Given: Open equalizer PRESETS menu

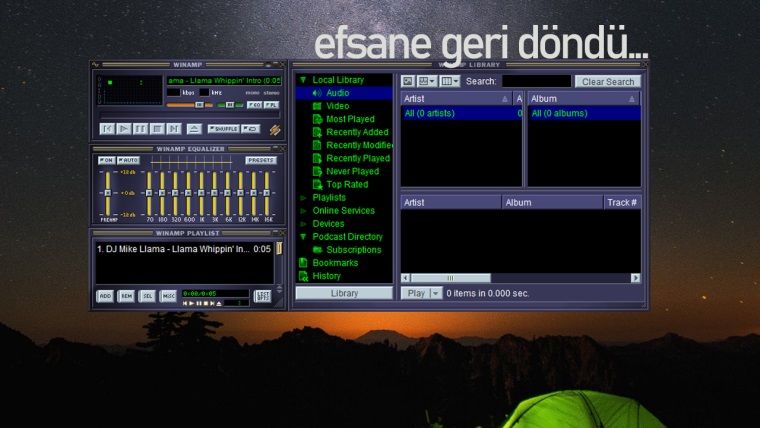Looking at the screenshot, I should 261,160.
